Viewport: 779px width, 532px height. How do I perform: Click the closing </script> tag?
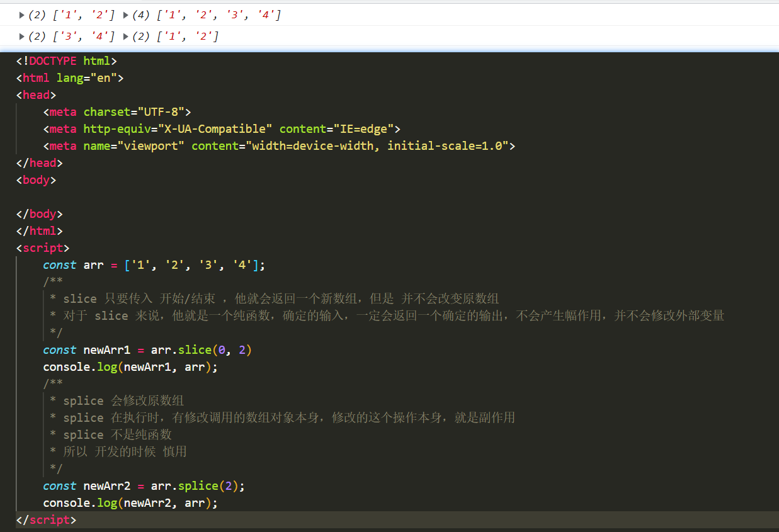point(46,520)
